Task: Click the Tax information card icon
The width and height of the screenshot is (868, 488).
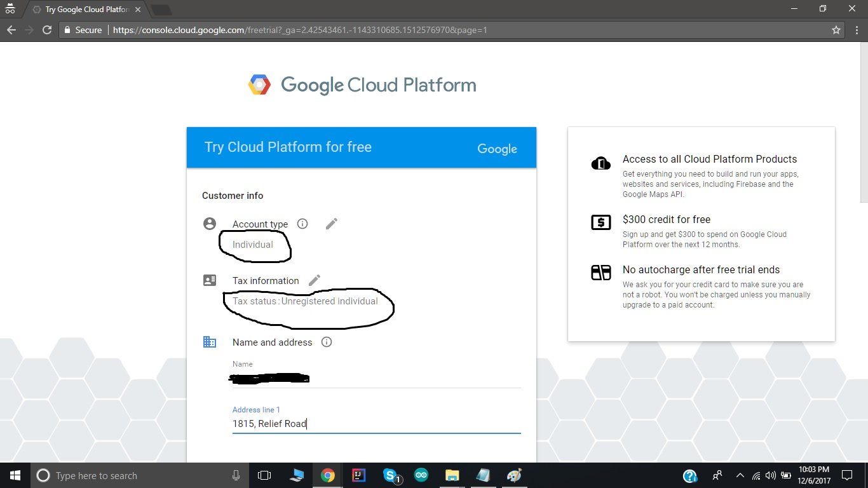Action: [x=210, y=280]
